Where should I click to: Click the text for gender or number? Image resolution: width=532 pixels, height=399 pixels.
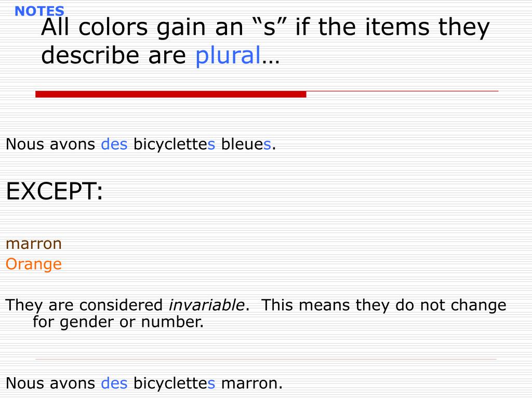click(118, 322)
